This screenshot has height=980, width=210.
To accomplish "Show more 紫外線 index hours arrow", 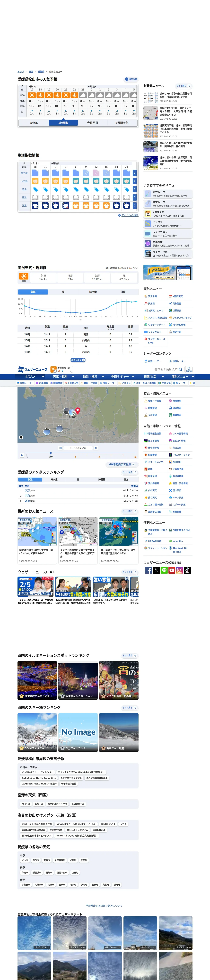I will (135, 173).
